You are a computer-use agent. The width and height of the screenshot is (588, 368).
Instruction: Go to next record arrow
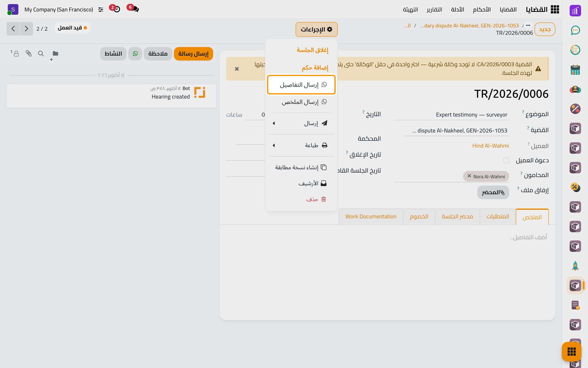tap(27, 29)
